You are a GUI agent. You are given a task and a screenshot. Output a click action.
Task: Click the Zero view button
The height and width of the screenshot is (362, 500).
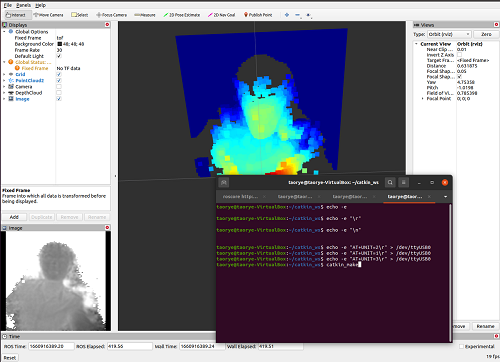coord(486,34)
